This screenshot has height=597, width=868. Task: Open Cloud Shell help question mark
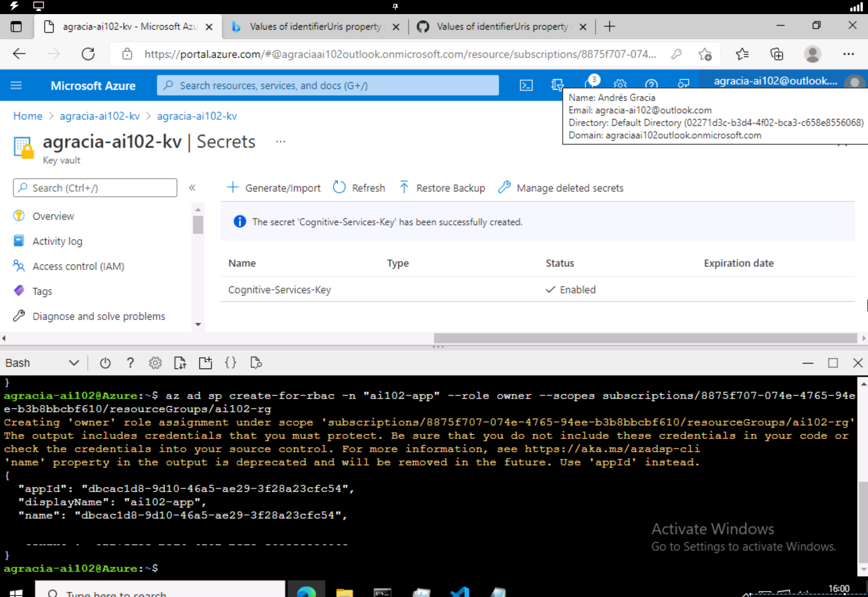pyautogui.click(x=130, y=363)
